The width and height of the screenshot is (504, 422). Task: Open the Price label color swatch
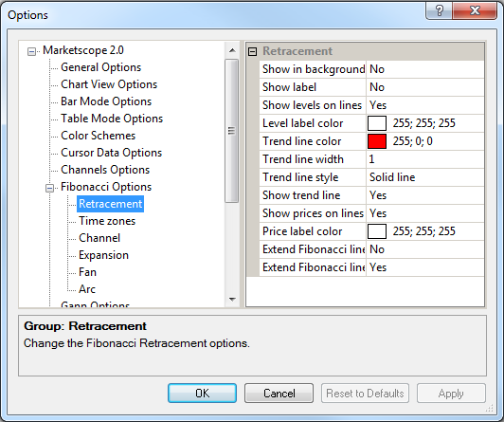[377, 231]
